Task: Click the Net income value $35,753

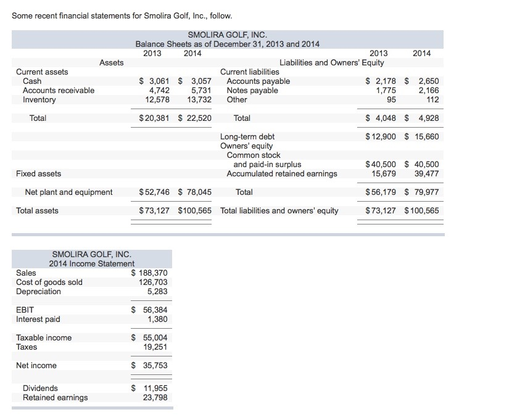Action: tap(149, 366)
